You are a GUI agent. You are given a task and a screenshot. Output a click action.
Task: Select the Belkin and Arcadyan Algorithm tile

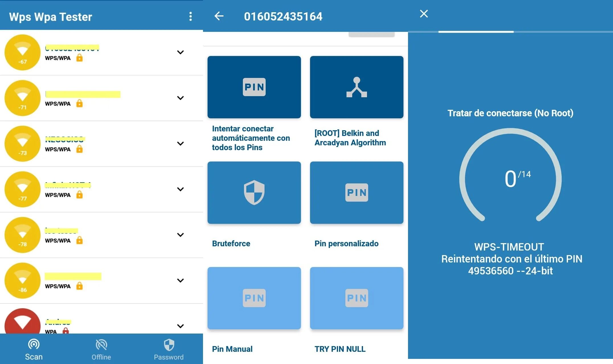click(x=356, y=87)
